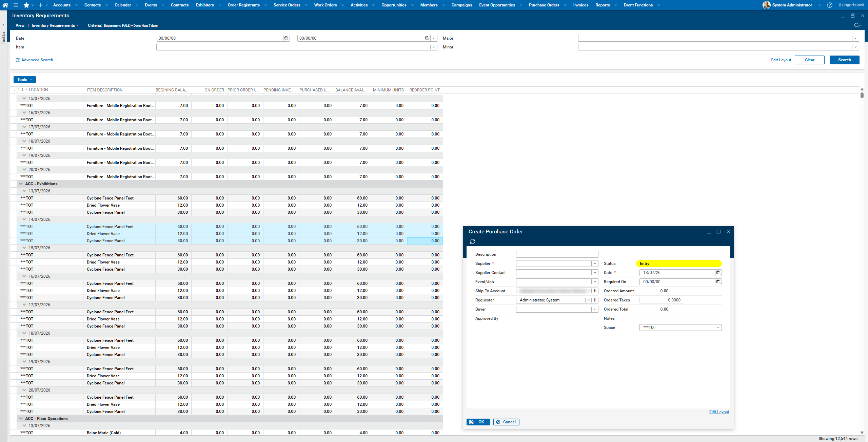Collapse the 14/07/2026 date group
The image size is (868, 442).
pos(24,219)
